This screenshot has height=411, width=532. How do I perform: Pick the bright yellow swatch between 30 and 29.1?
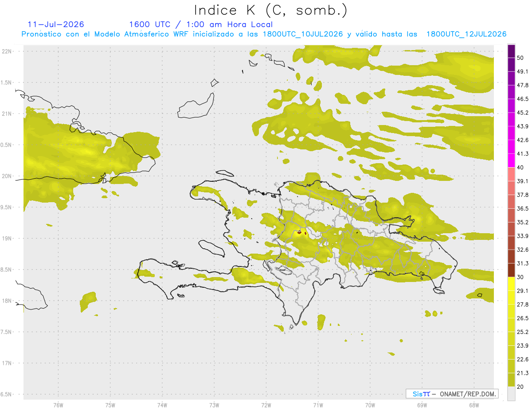(x=511, y=284)
